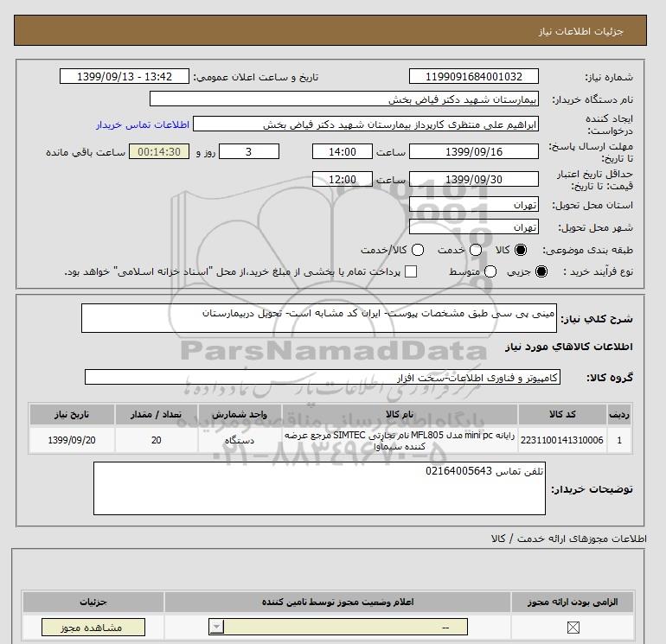The height and width of the screenshot is (644, 666).
Task: Click the کد کالا column header
Action: (562, 414)
